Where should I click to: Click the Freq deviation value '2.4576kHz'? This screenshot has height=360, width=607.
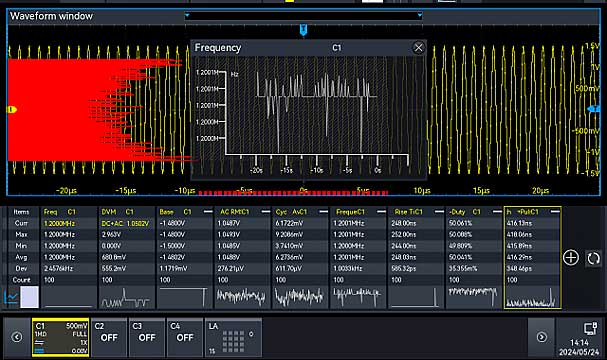(x=59, y=268)
